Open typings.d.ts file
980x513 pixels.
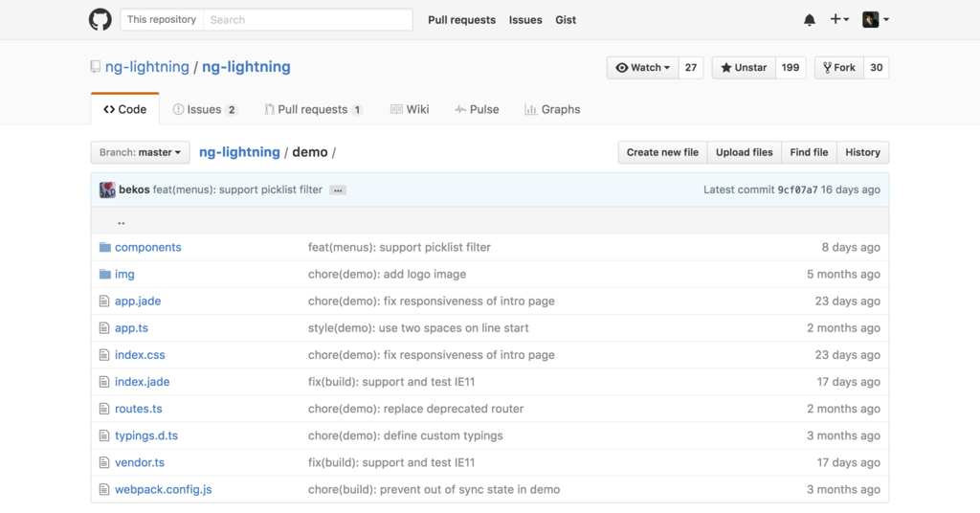point(146,435)
